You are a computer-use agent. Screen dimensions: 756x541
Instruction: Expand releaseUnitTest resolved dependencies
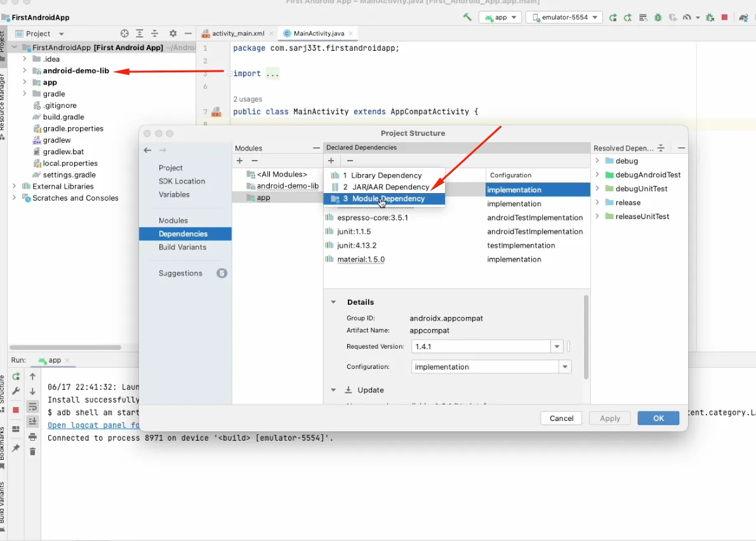click(x=597, y=217)
